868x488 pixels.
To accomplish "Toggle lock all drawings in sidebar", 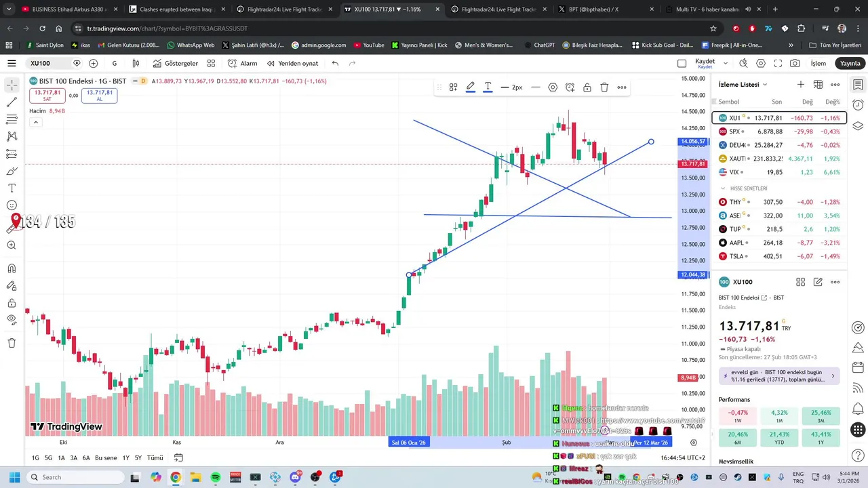I will coord(12,303).
